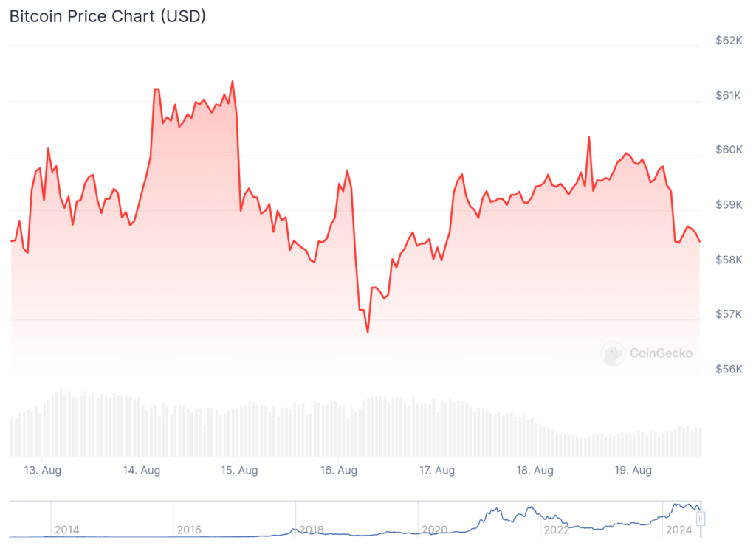Click the 2018 label in the navigator
The width and height of the screenshot is (756, 551).
tap(311, 530)
